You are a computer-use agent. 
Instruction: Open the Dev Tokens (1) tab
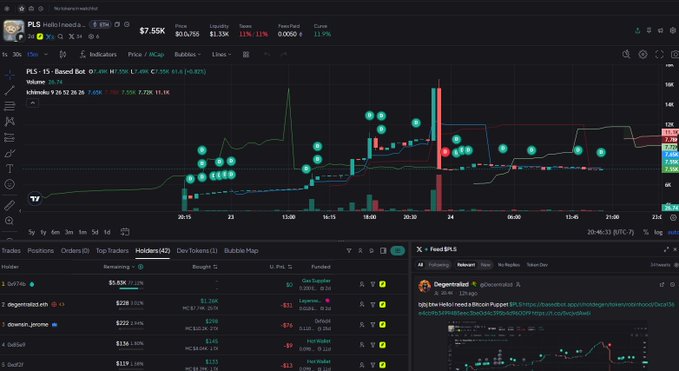pyautogui.click(x=197, y=251)
